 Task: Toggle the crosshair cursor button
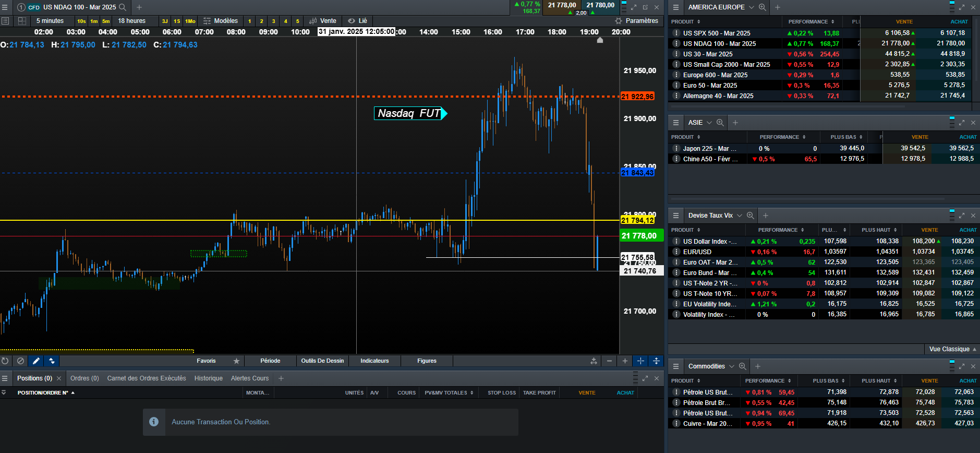point(640,361)
